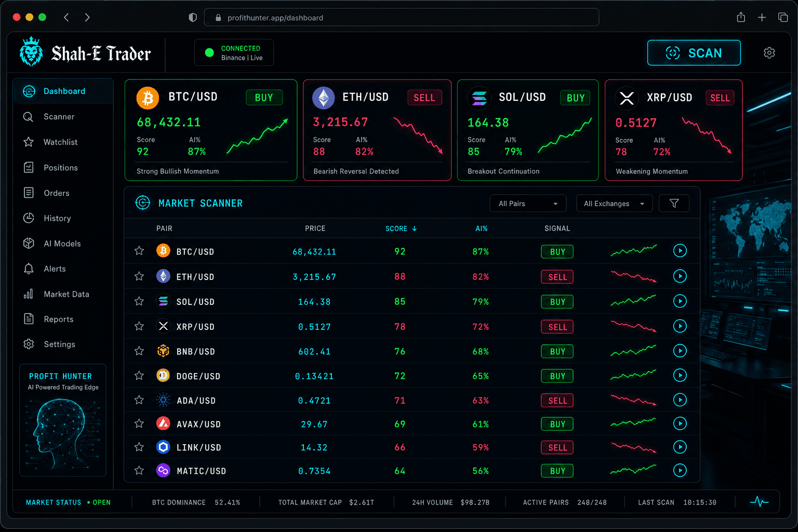This screenshot has width=798, height=532.
Task: Open the AVAX/USD row play button
Action: (680, 423)
